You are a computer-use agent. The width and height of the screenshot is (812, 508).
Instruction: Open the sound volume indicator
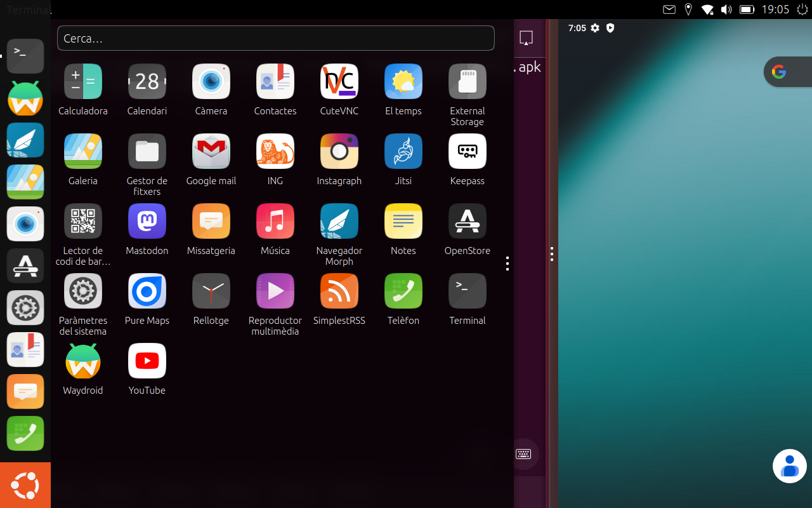(726, 10)
